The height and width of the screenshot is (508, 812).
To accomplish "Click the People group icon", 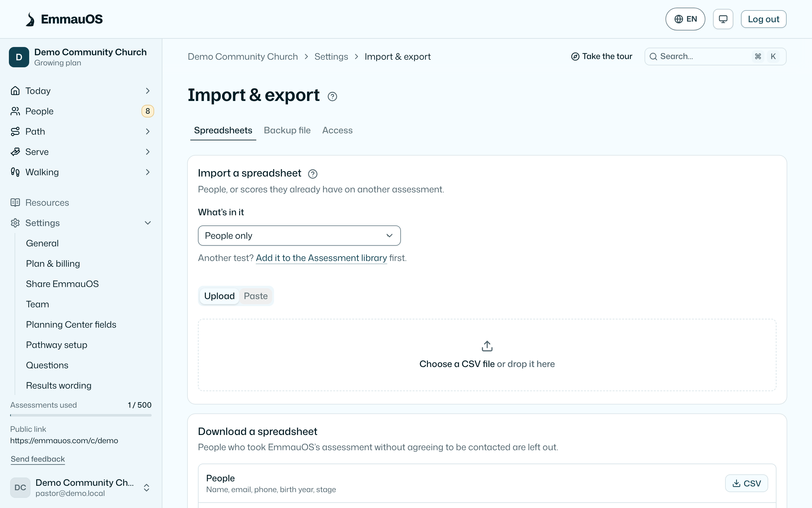I will pos(15,111).
